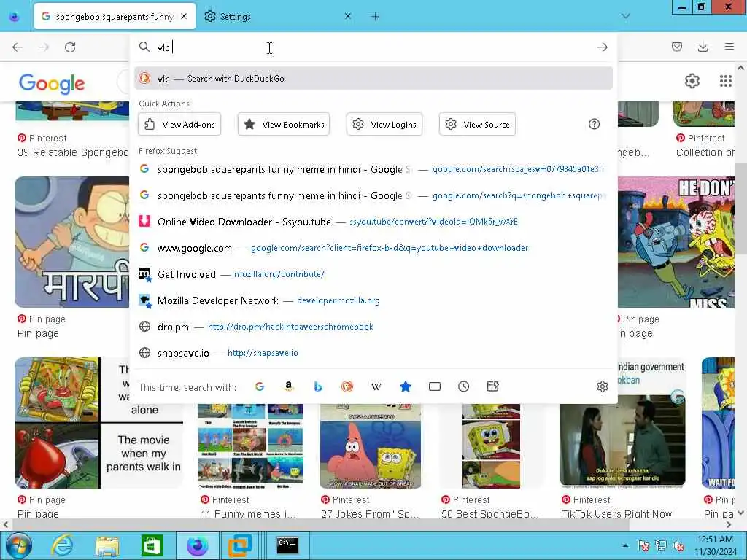The width and height of the screenshot is (747, 560).
Task: Open the 39 Relatable Spongebob Pinterest result
Action: coord(73,152)
